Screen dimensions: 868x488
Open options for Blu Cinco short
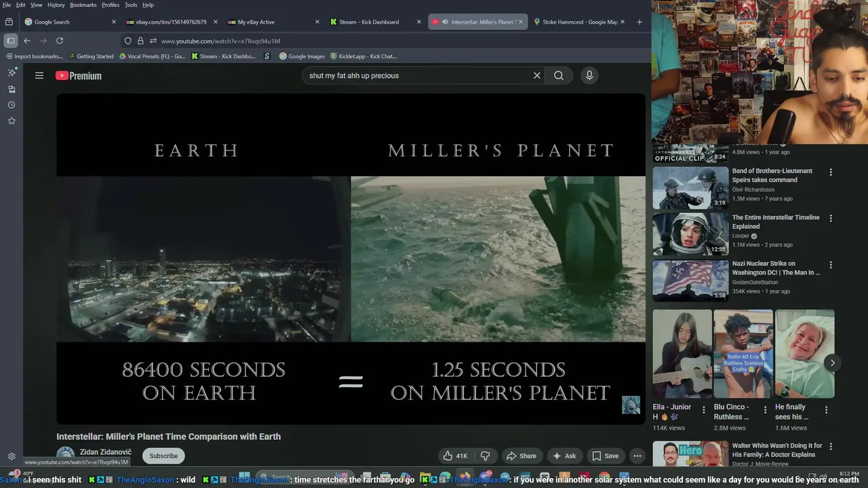click(765, 410)
